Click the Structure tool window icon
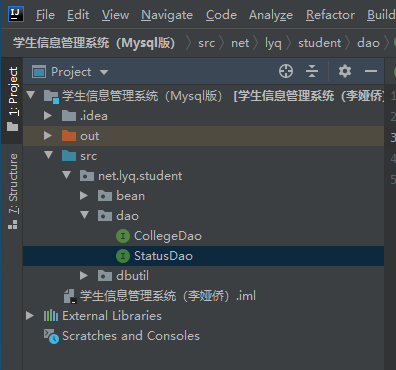 (13, 224)
